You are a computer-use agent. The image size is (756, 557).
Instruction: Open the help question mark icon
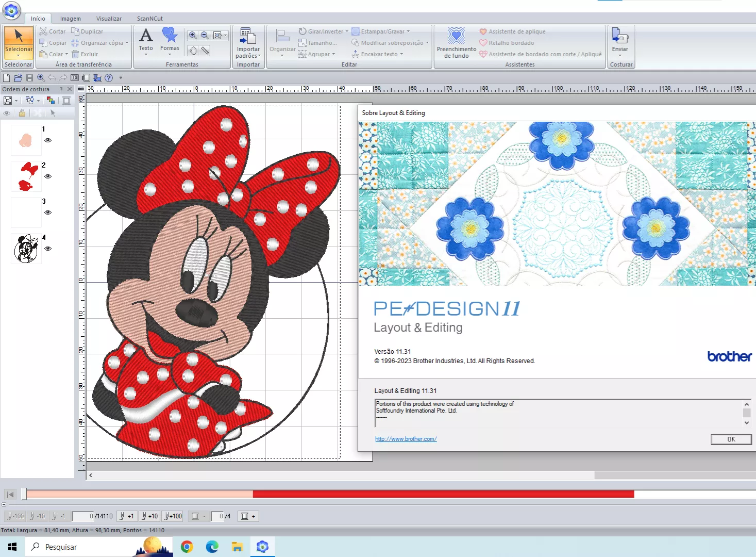click(x=109, y=78)
